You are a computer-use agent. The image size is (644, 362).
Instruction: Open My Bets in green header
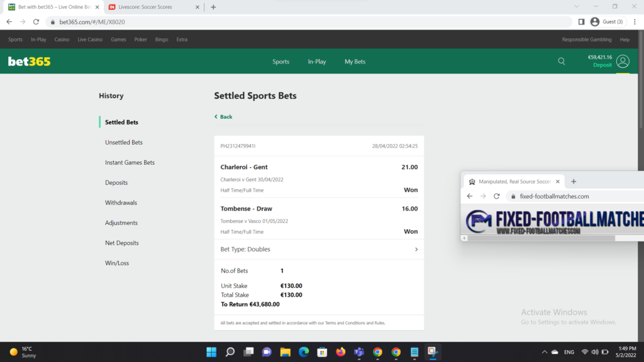(x=355, y=62)
